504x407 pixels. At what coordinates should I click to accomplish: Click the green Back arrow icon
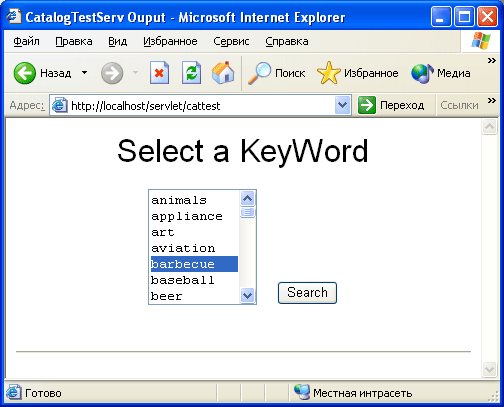coord(25,73)
